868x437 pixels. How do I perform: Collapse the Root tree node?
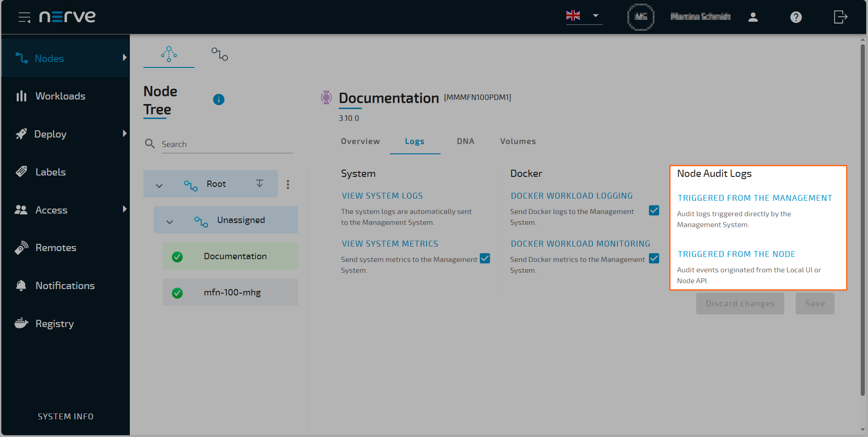(159, 184)
